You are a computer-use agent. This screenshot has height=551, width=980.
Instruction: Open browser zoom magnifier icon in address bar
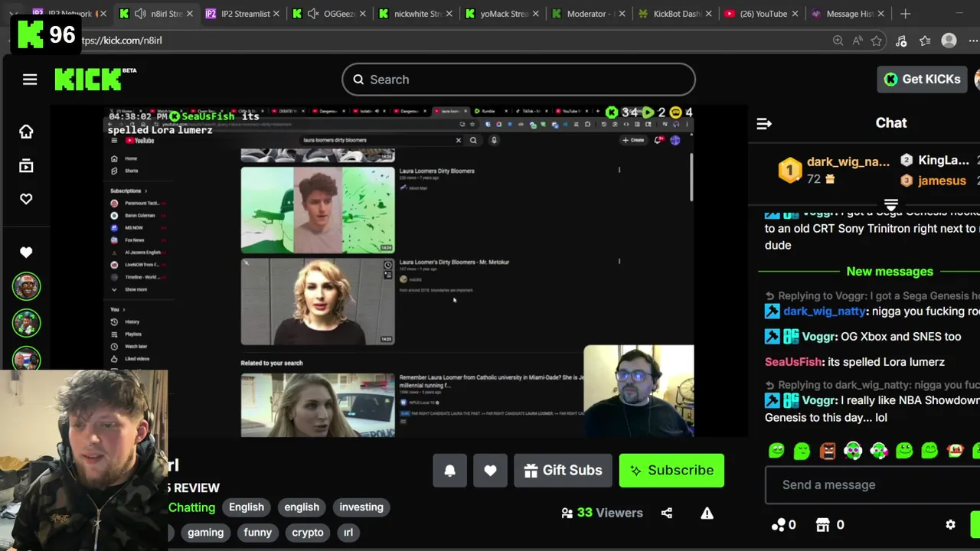tap(838, 41)
